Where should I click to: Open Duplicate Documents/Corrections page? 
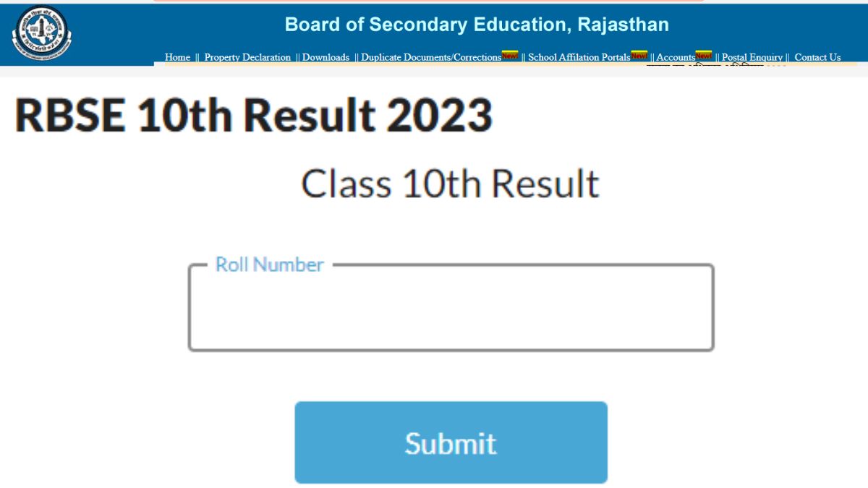431,57
